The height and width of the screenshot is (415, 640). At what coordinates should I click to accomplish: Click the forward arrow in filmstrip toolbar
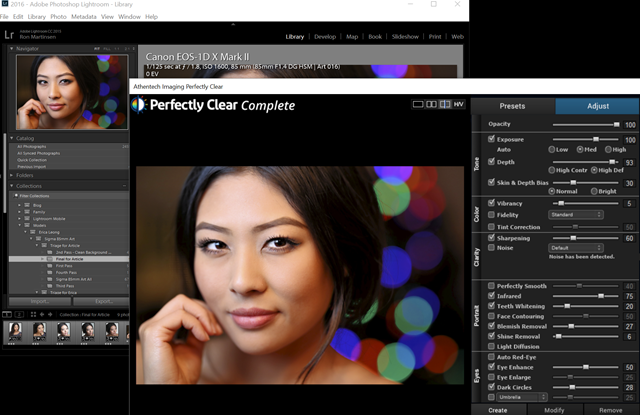click(x=50, y=314)
